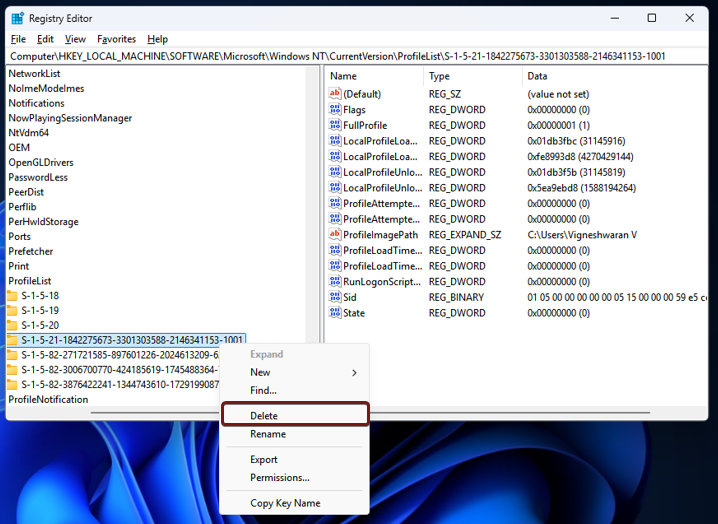Select the Print key
Viewport: 718px width, 524px height.
point(18,266)
